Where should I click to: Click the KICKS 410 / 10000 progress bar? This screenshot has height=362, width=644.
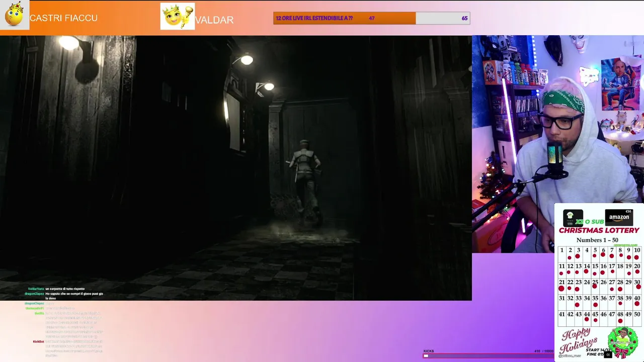coord(488,355)
